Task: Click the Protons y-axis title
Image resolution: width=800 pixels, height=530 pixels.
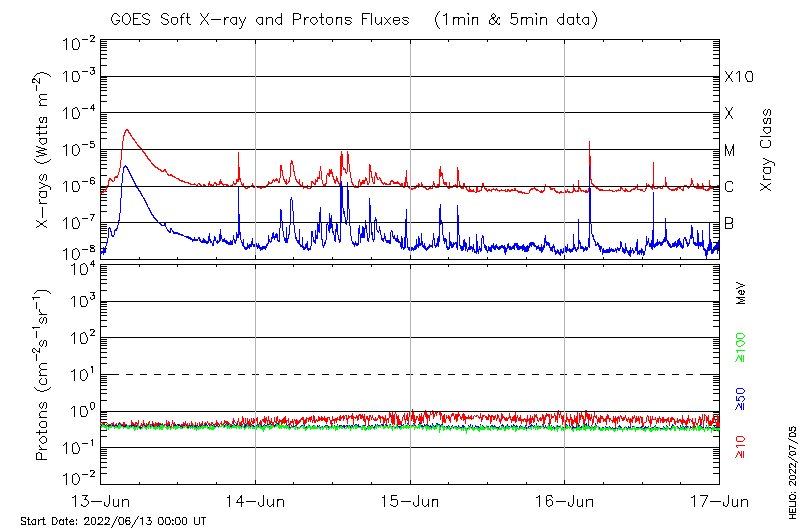Action: click(43, 375)
